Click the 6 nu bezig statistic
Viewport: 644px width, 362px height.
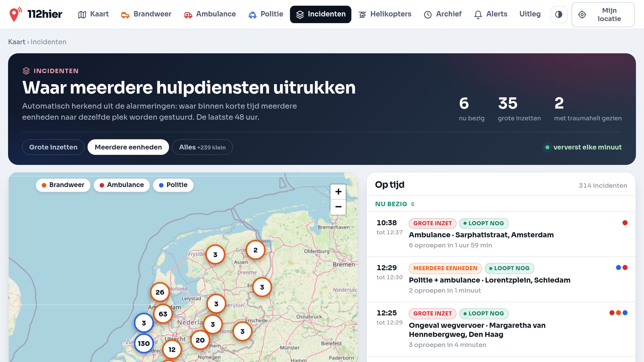click(x=472, y=109)
